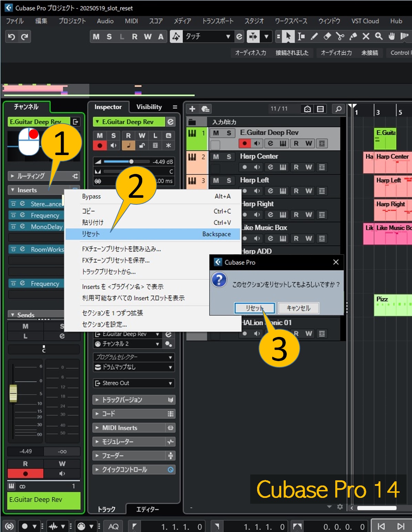This screenshot has width=412, height=532.
Task: Click the Auto-Quantize AQ icon
Action: click(x=113, y=526)
